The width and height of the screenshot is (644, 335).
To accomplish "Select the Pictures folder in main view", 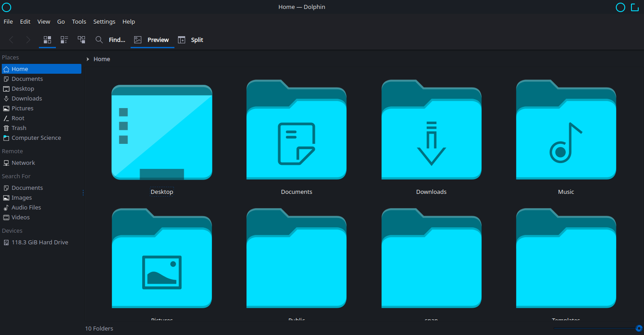I will (162, 258).
